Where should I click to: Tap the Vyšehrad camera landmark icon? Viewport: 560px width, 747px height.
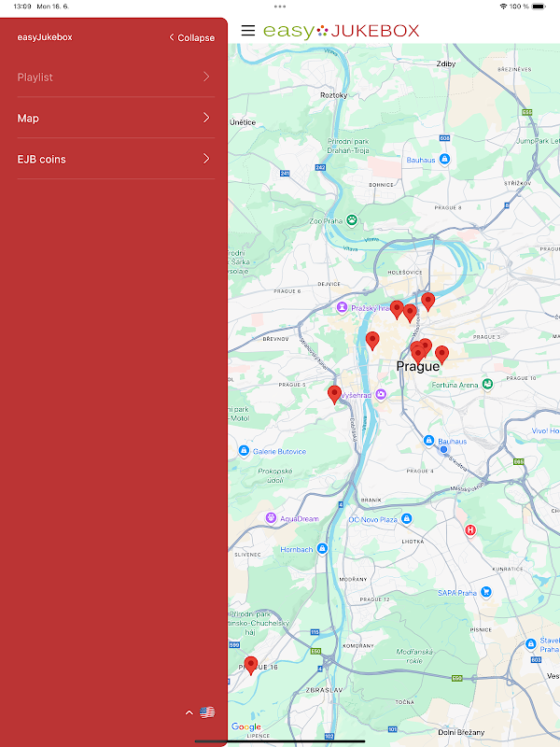[381, 394]
